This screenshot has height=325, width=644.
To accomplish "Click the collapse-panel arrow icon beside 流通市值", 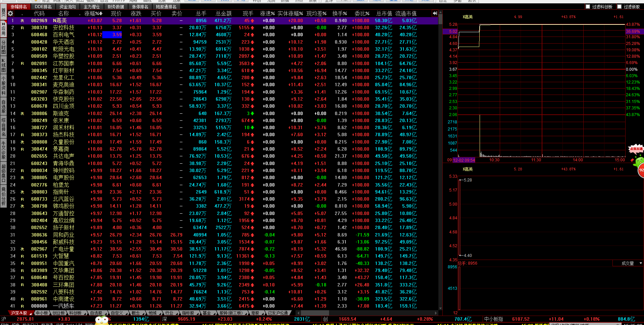I will pos(435,13).
